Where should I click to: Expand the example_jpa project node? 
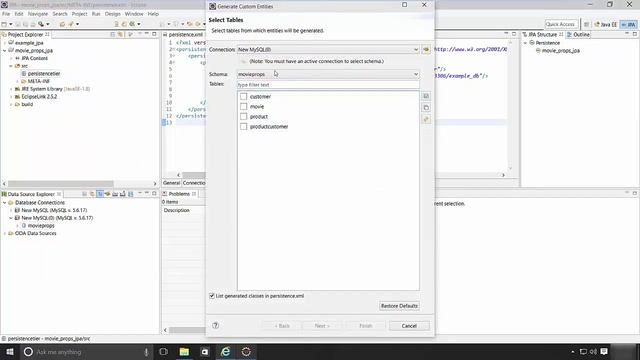point(5,43)
